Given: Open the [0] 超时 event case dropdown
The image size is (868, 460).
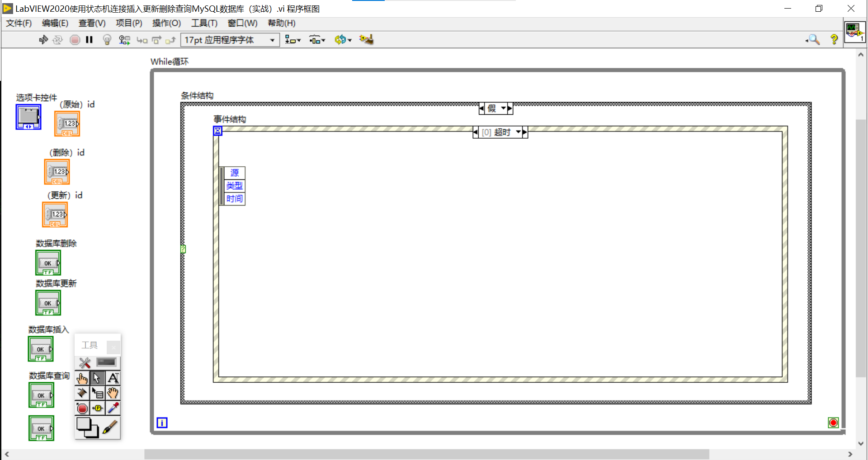Looking at the screenshot, I should [x=518, y=132].
